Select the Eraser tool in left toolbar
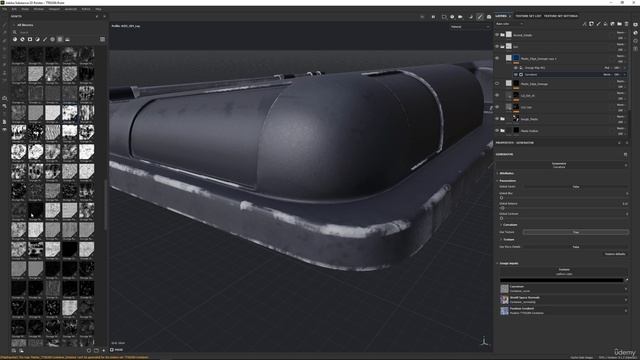 pos(4,33)
